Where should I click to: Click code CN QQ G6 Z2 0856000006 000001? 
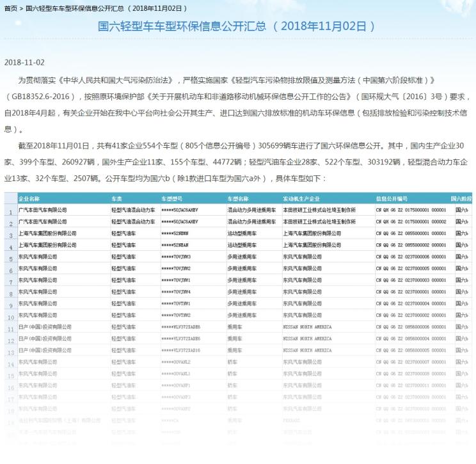[x=411, y=327]
